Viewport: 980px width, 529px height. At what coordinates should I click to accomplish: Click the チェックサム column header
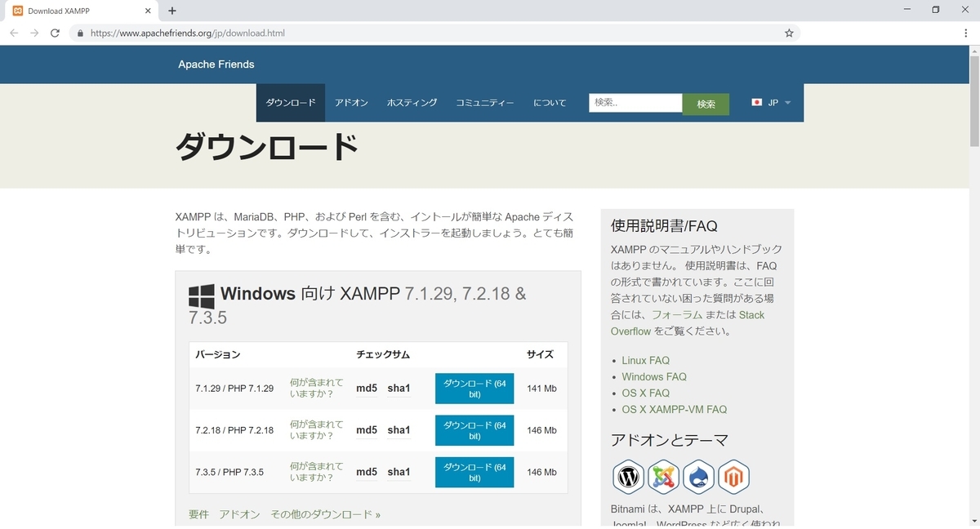click(383, 355)
